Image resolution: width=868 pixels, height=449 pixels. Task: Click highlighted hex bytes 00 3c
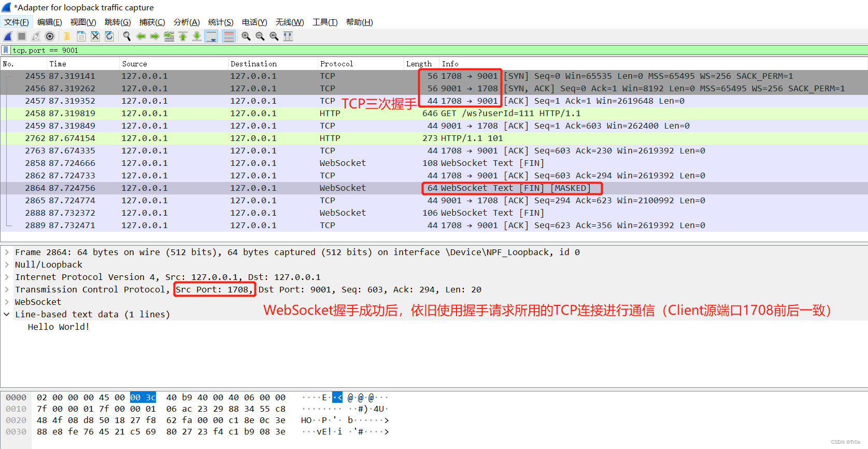tap(143, 397)
